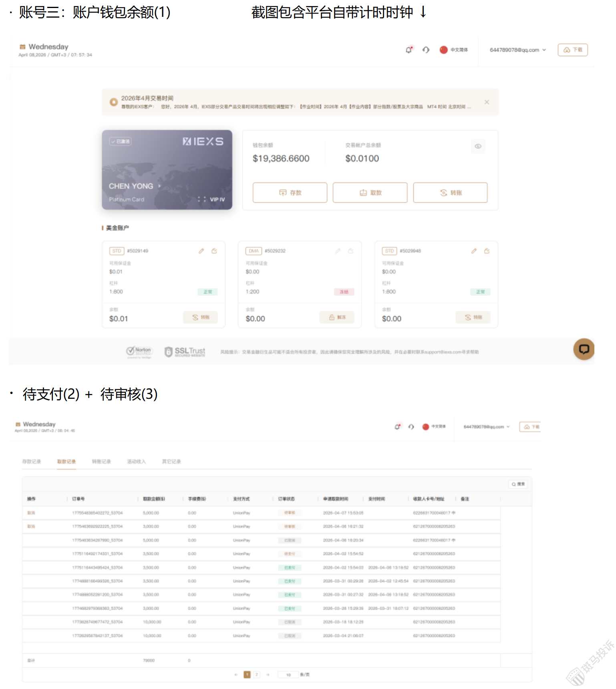Click 解冻 unfreeze on account #5029232 card
The image size is (616, 689).
pyautogui.click(x=337, y=317)
